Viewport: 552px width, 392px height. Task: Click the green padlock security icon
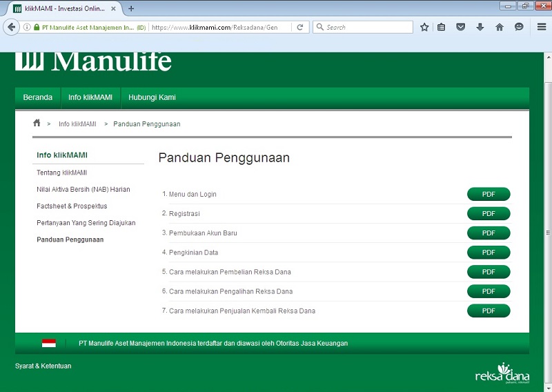tap(37, 27)
